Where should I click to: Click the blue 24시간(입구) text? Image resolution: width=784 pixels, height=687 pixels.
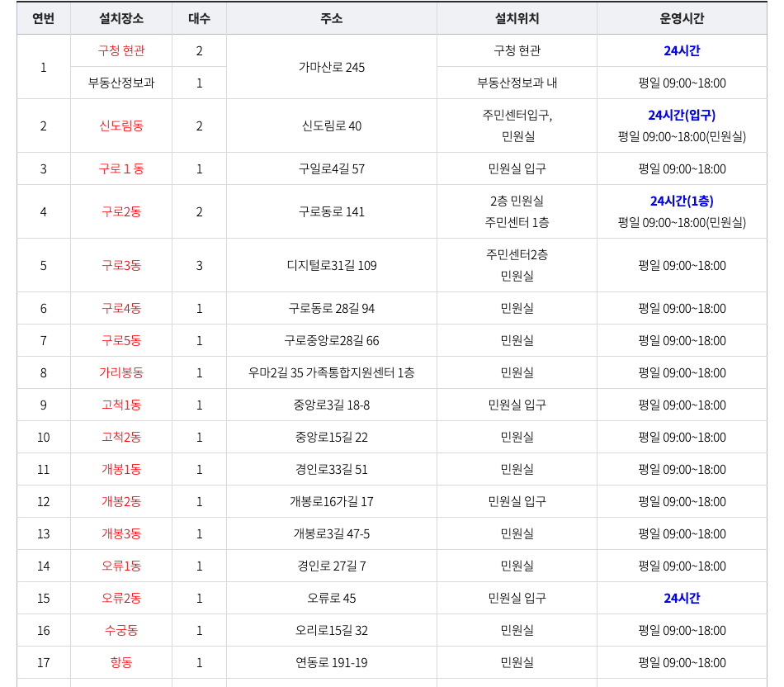point(682,115)
